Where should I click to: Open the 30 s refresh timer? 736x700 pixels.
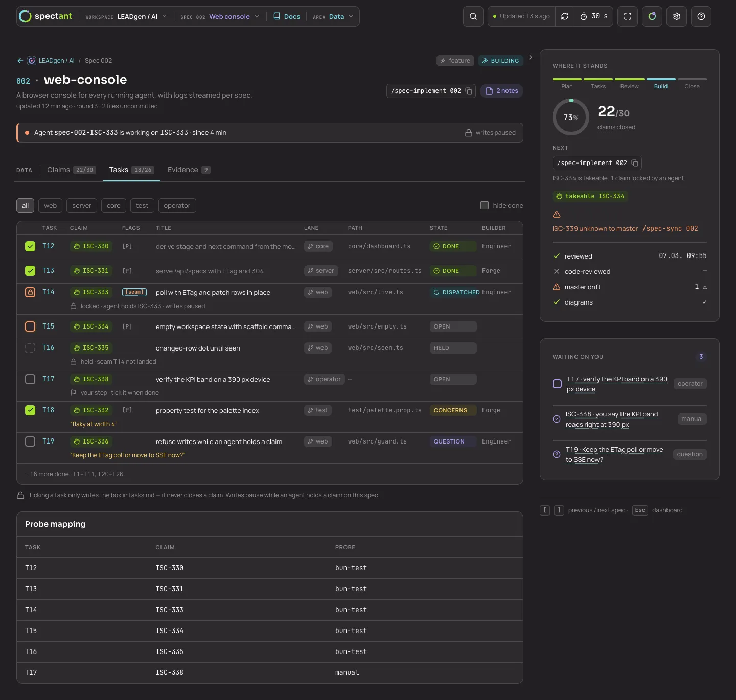pos(594,16)
